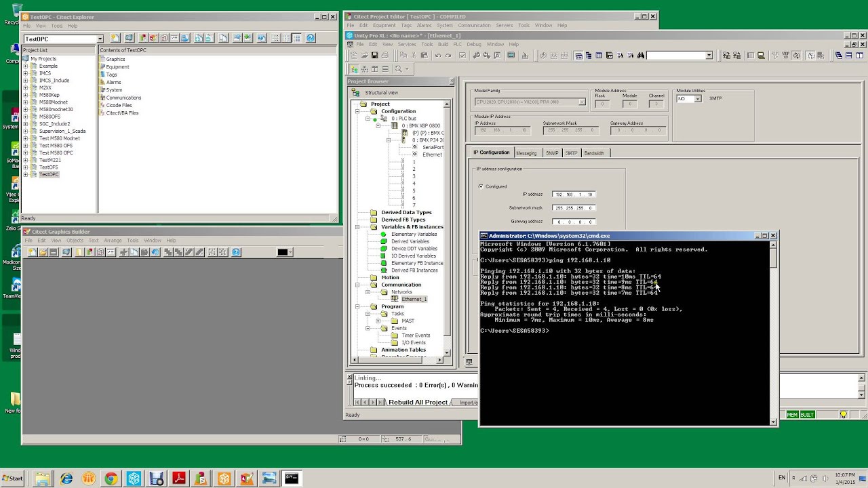This screenshot has height=488, width=868.
Task: Click binoculars Find icon in Unity Pro toolbar
Action: pos(641,56)
